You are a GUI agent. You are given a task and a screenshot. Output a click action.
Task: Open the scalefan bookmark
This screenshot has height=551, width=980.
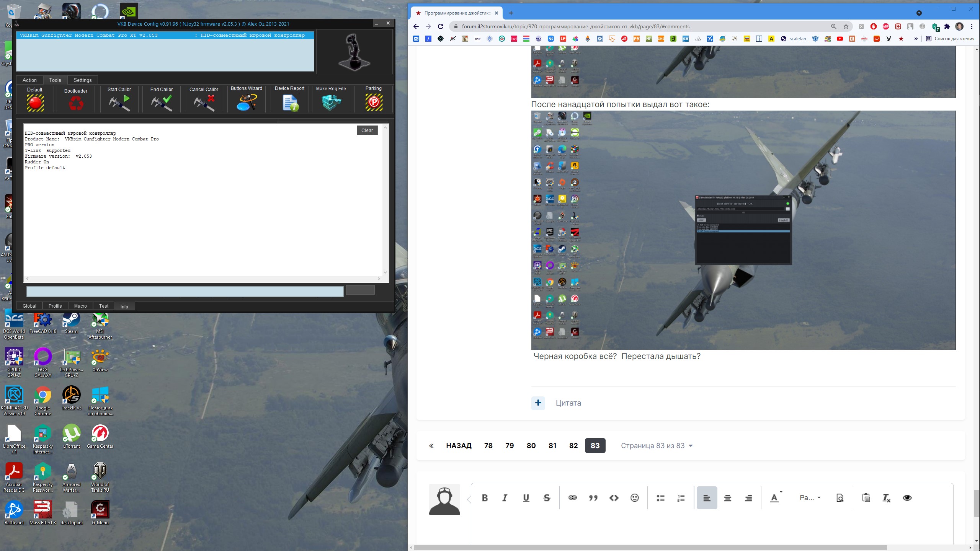coord(793,39)
